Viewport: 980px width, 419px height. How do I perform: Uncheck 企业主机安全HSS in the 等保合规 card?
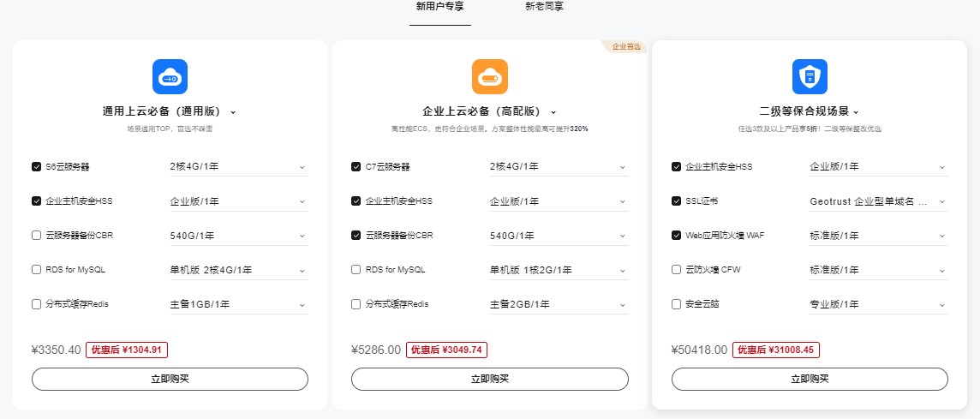pos(676,167)
